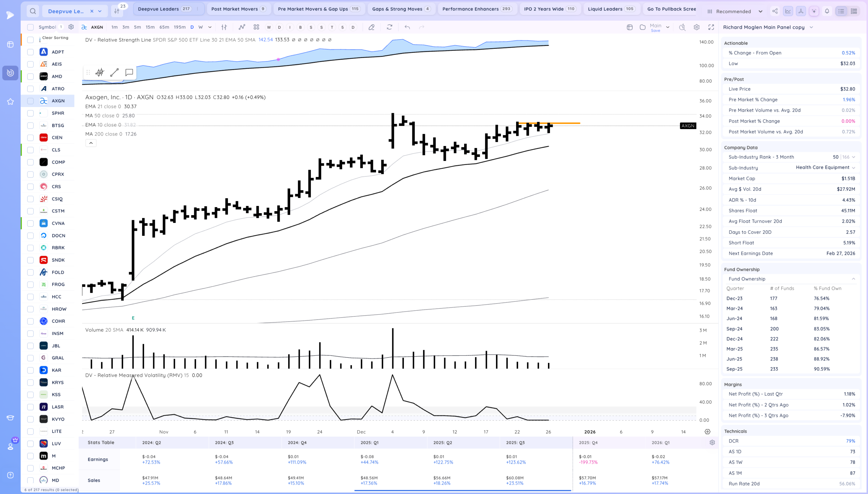This screenshot has width=868, height=494.
Task: Click the Clear Sorting button
Action: (55, 38)
